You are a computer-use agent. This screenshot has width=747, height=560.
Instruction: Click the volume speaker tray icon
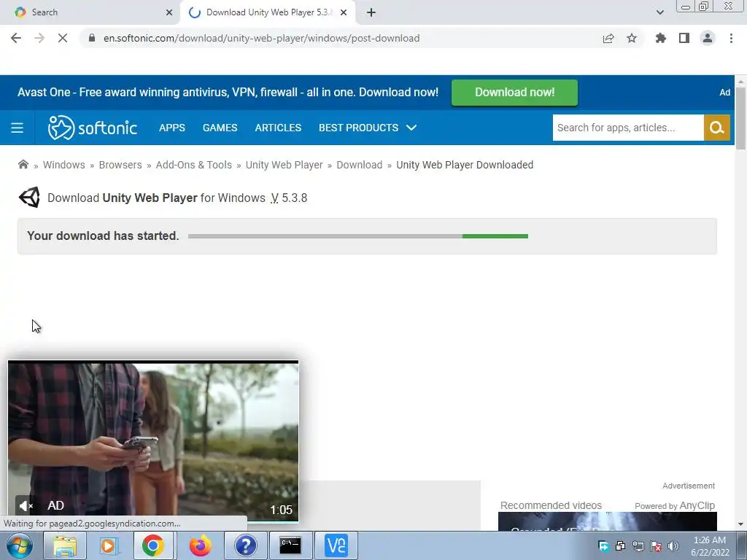pos(673,546)
